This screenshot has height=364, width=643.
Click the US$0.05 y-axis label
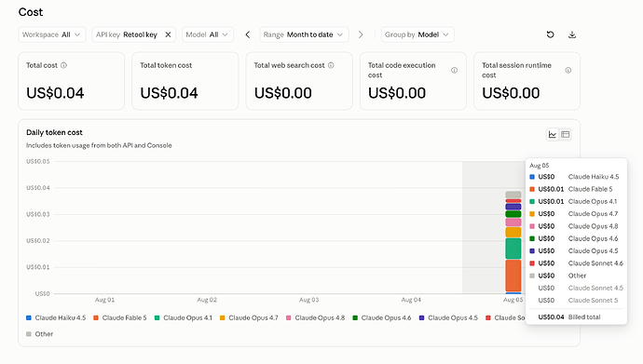tap(37, 161)
